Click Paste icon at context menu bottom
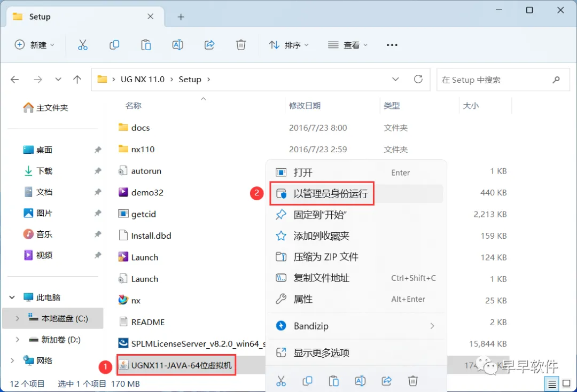 tap(334, 381)
